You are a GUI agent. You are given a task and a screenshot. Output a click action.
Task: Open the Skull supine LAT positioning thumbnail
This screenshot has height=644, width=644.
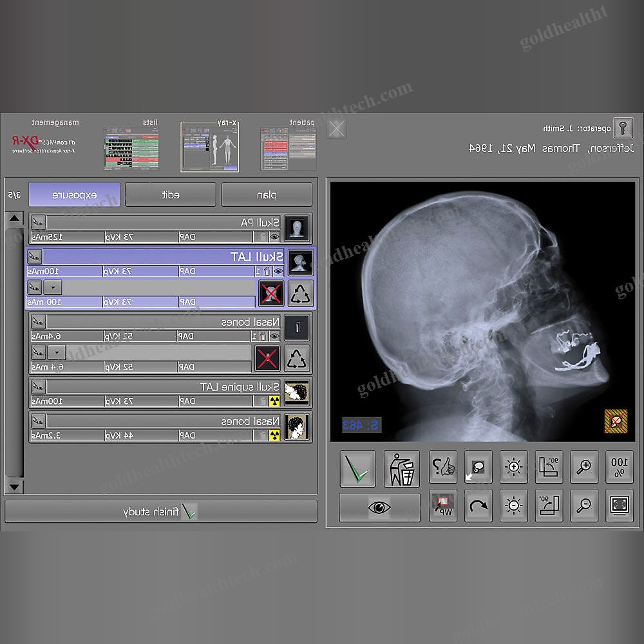(x=297, y=392)
